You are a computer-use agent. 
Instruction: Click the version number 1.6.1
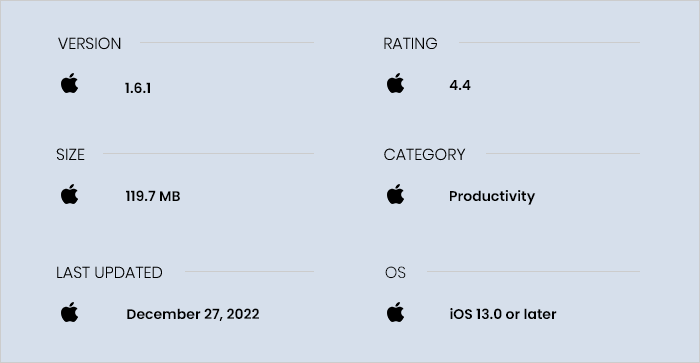(138, 88)
